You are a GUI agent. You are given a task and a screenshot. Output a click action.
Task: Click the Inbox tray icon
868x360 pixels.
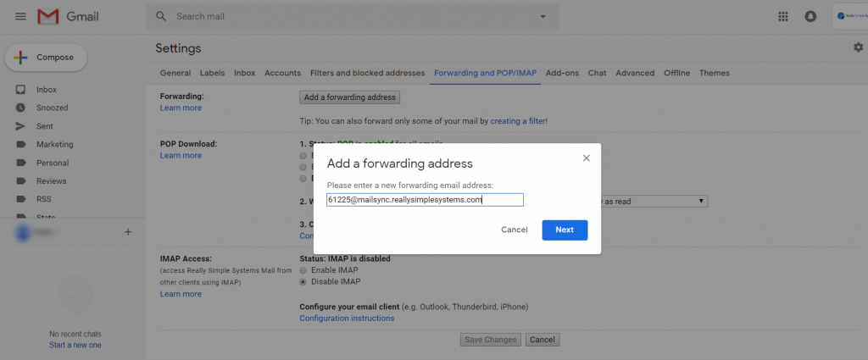tap(20, 90)
